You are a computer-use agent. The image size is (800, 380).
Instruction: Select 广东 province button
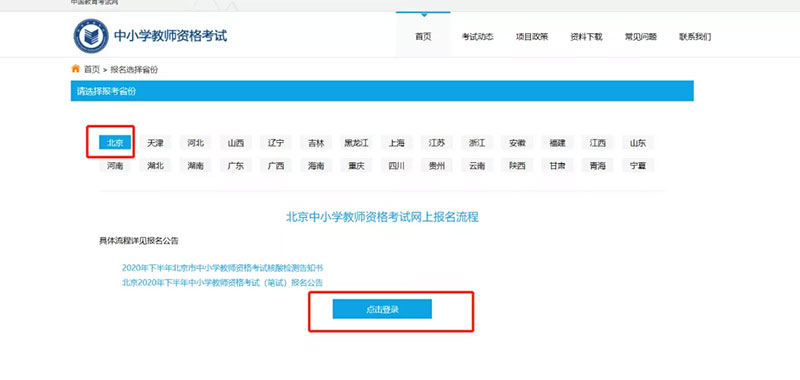236,165
